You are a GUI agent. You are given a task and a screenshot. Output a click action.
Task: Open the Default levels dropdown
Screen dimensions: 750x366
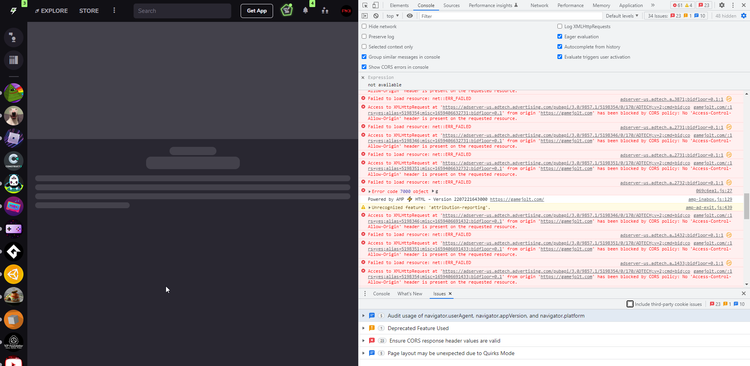click(x=622, y=16)
